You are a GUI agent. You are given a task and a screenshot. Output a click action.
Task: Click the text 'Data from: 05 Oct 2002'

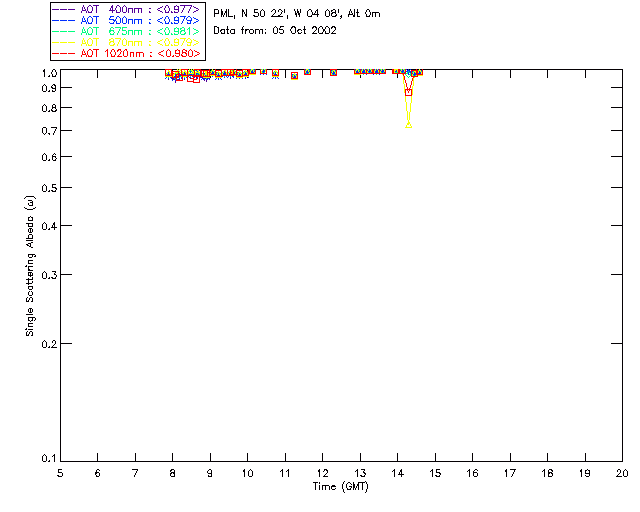275,31
